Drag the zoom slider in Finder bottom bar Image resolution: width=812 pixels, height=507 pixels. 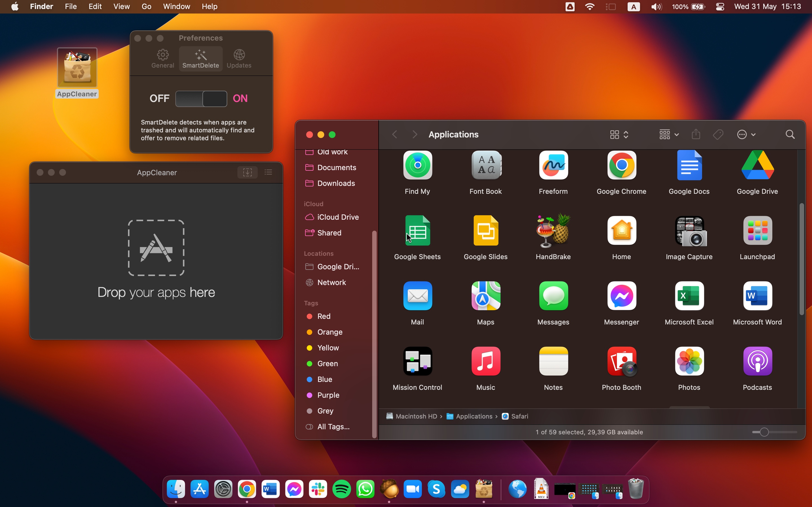tap(764, 432)
